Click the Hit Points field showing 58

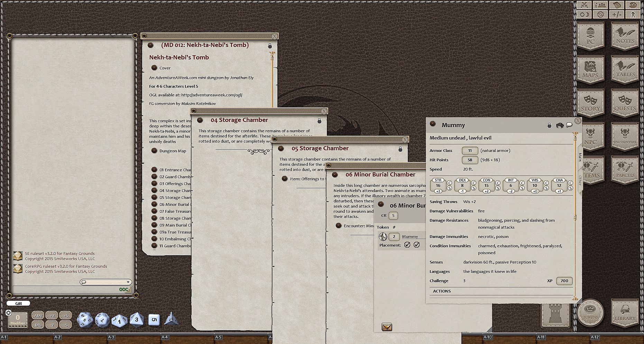click(470, 160)
